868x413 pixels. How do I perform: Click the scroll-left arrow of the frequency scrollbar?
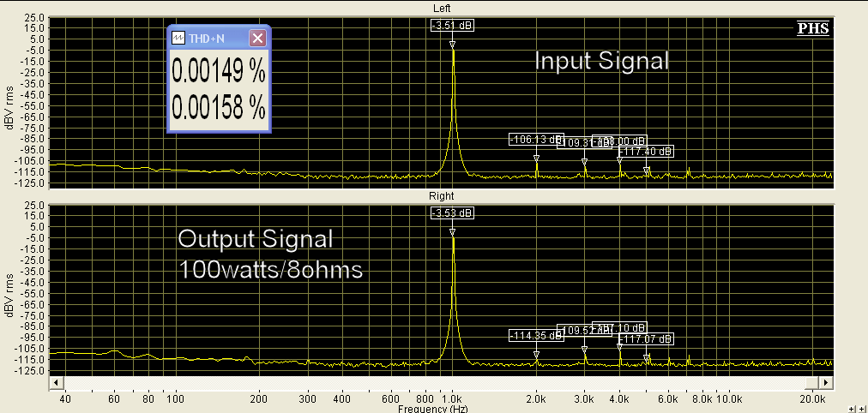tap(56, 383)
